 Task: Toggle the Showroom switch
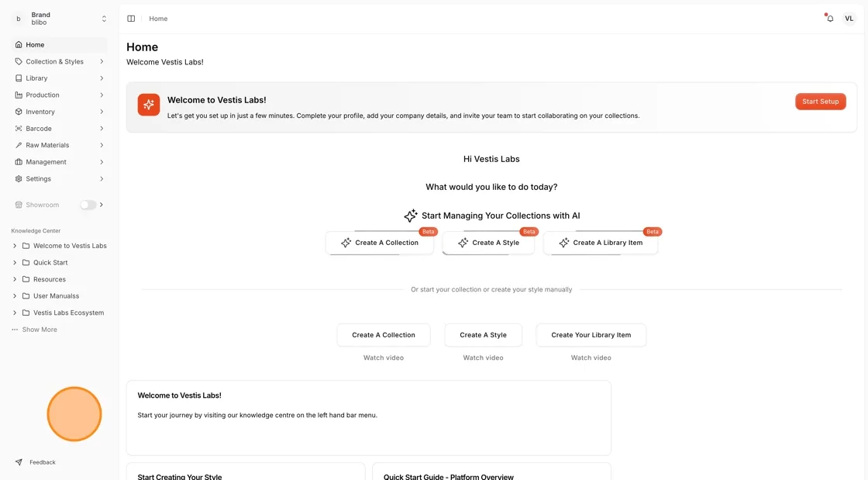click(x=88, y=205)
